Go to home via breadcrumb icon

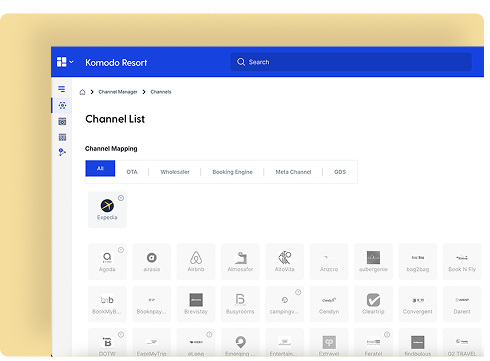[82, 92]
